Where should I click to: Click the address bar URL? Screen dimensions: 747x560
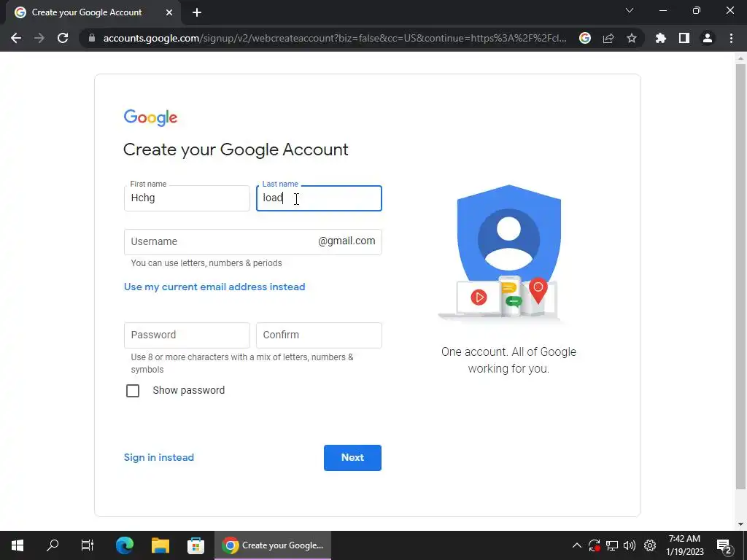click(x=335, y=38)
